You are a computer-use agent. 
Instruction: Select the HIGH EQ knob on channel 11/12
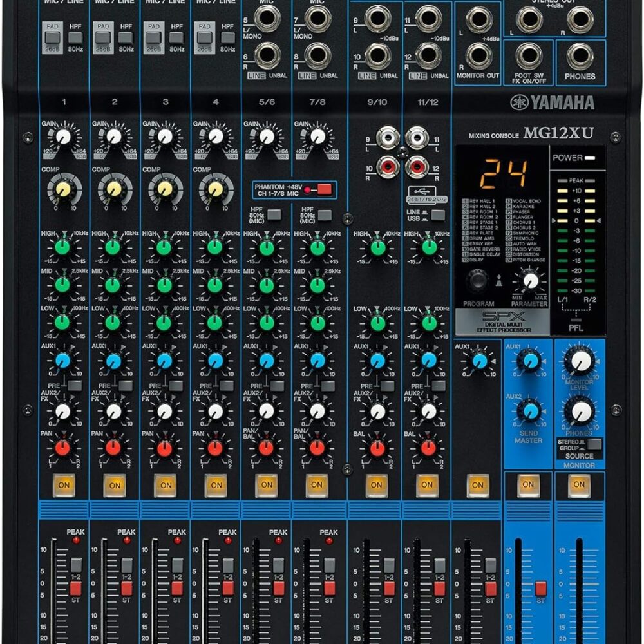tap(429, 247)
